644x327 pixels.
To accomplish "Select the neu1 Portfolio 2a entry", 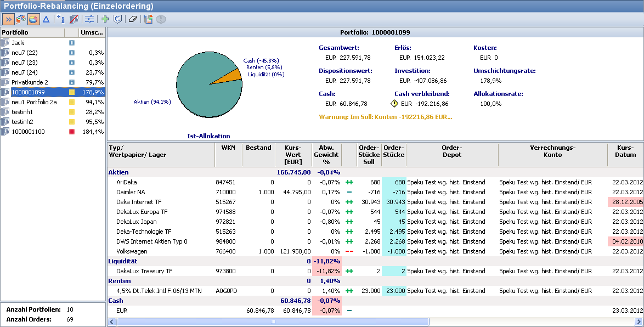I will 35,102.
